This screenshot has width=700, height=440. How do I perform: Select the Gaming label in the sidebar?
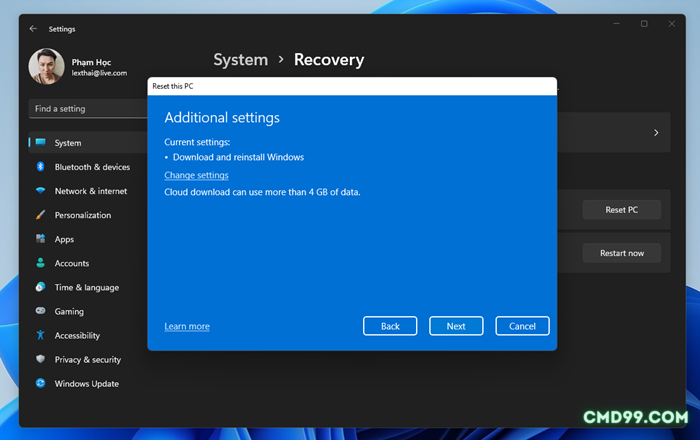pos(69,311)
